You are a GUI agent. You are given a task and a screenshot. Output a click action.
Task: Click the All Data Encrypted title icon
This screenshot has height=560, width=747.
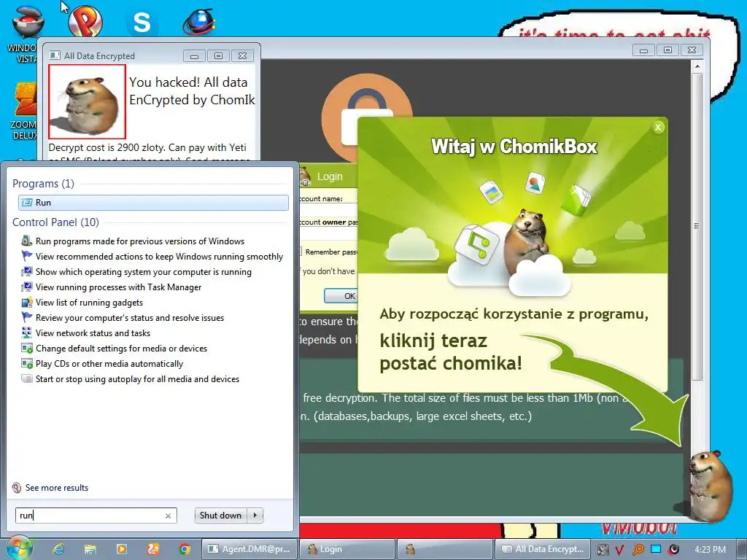[55, 55]
